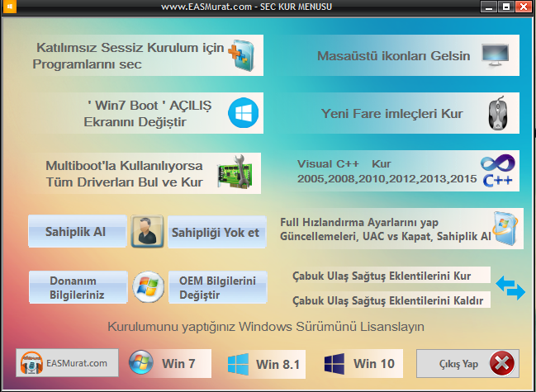Screen dimensions: 536x392
Task: Maximize the SEC KUR MENUSU window
Action: (x=506, y=6)
